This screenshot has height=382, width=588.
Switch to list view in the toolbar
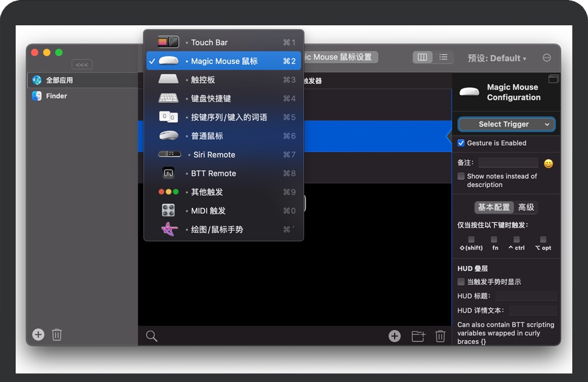coord(443,57)
